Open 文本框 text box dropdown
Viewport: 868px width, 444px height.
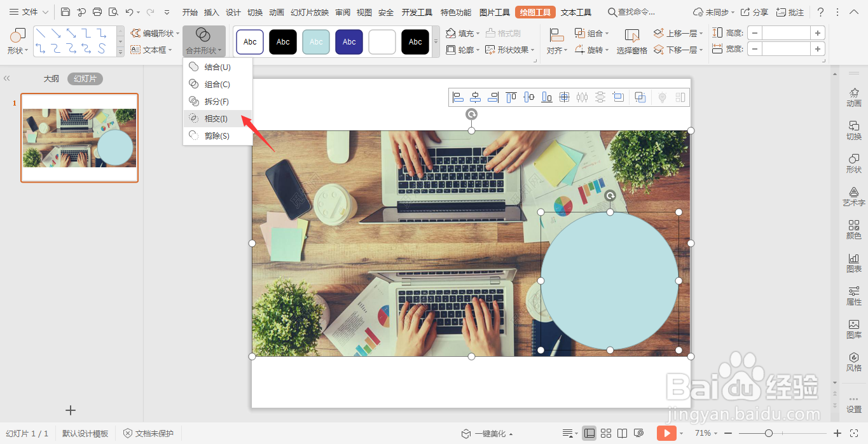(151, 50)
